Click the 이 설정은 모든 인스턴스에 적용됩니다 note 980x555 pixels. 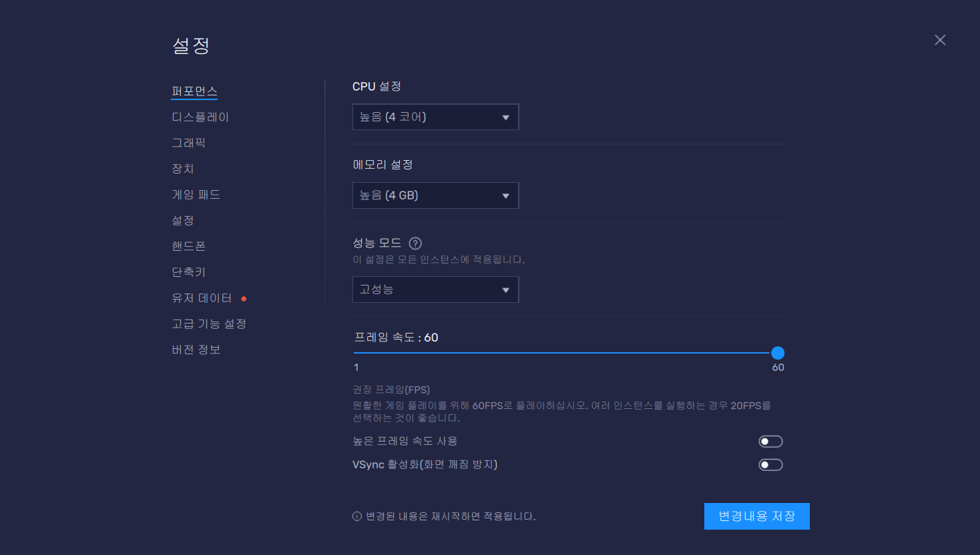439,259
